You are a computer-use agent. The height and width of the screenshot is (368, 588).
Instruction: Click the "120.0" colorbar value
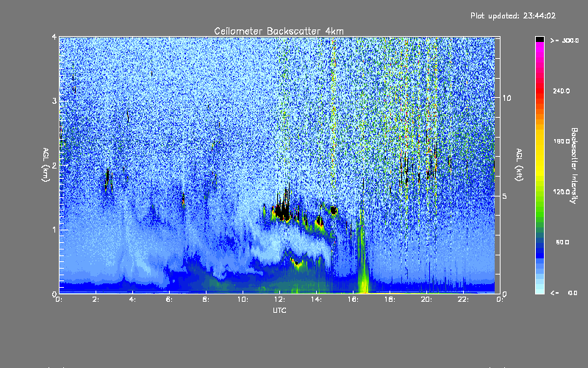[x=562, y=192]
